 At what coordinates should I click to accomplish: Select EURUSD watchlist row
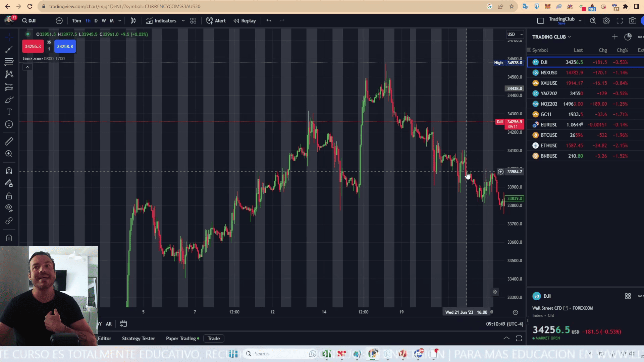[585, 125]
